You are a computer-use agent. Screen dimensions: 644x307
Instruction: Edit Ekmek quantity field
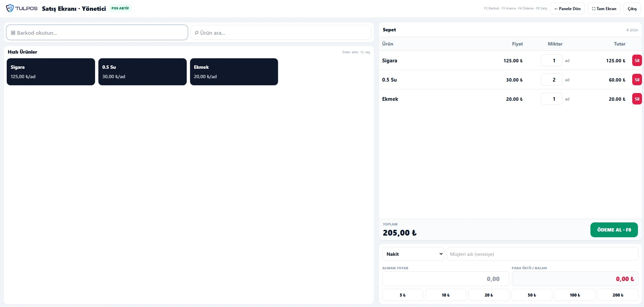point(552,99)
